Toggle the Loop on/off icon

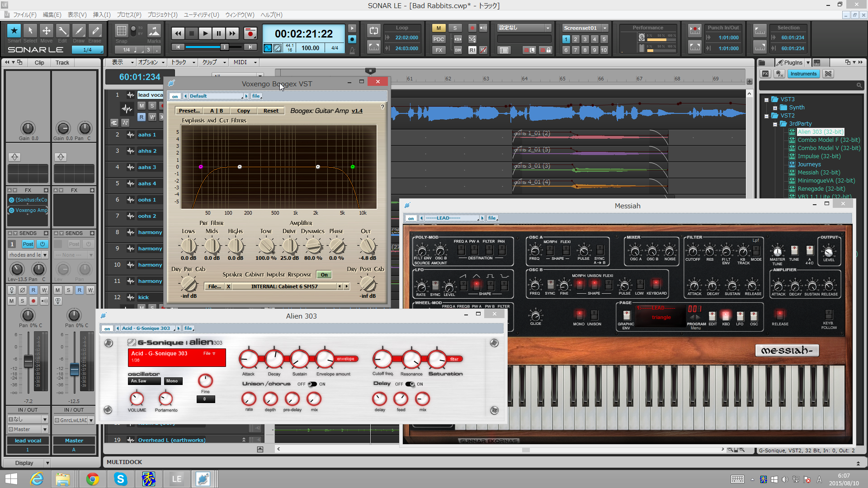pyautogui.click(x=374, y=30)
